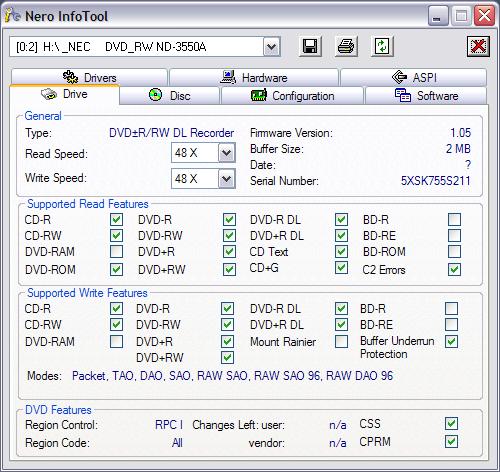
Task: Toggle DVD+R DL checkbox under Read Features
Action: (341, 236)
